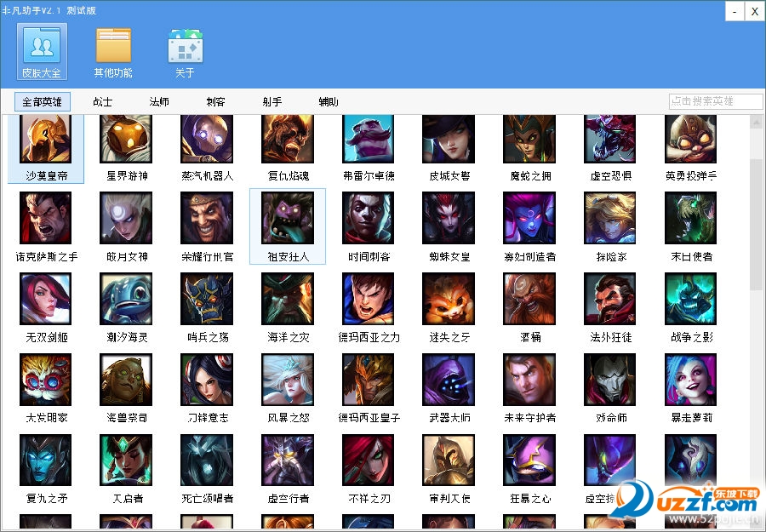Select the 风暴之怒 hero icon
The height and width of the screenshot is (532, 766).
[x=288, y=380]
